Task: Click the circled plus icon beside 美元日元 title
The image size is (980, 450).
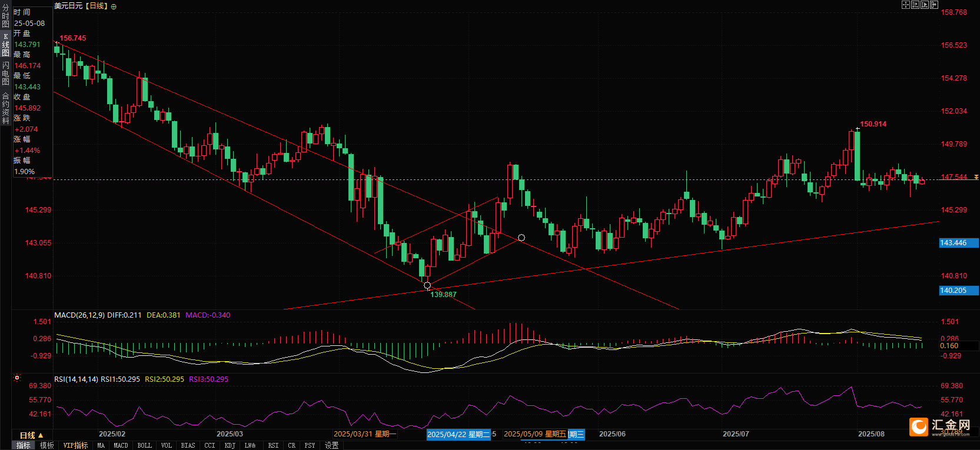Action: (114, 6)
